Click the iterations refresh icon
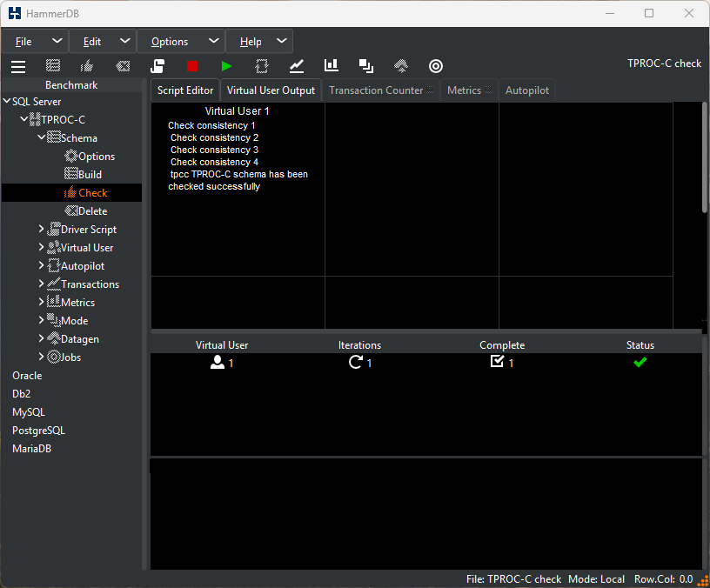Screen dimensions: 710x588 [356, 362]
